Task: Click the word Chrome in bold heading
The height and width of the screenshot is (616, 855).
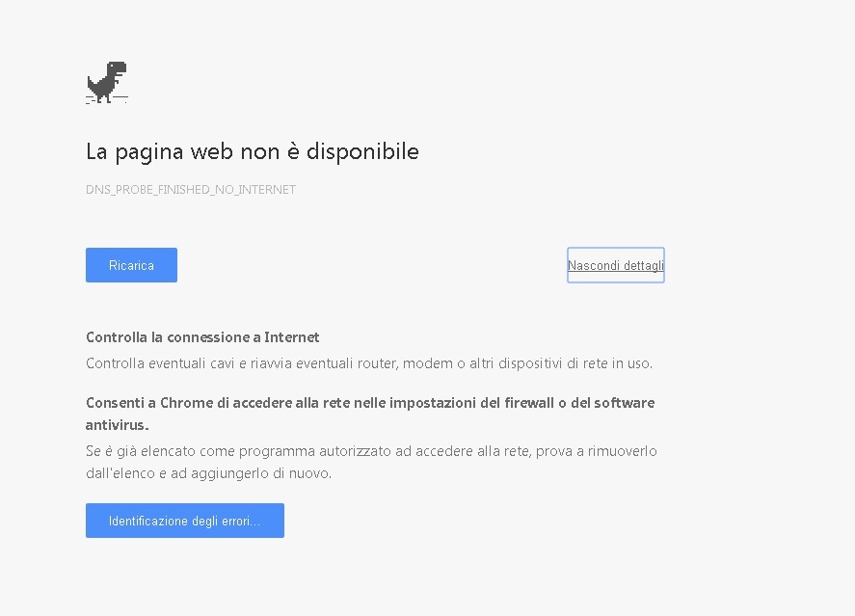Action: [186, 403]
